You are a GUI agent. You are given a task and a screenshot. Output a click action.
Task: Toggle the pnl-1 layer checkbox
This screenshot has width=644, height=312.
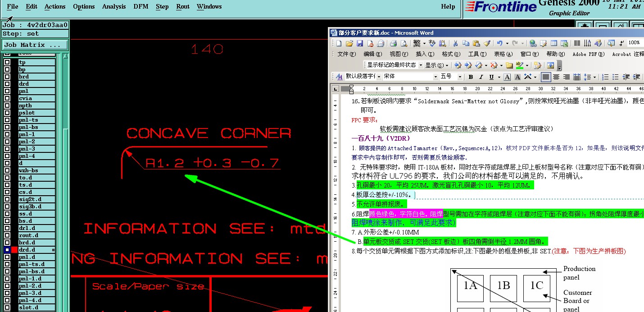tap(7, 134)
